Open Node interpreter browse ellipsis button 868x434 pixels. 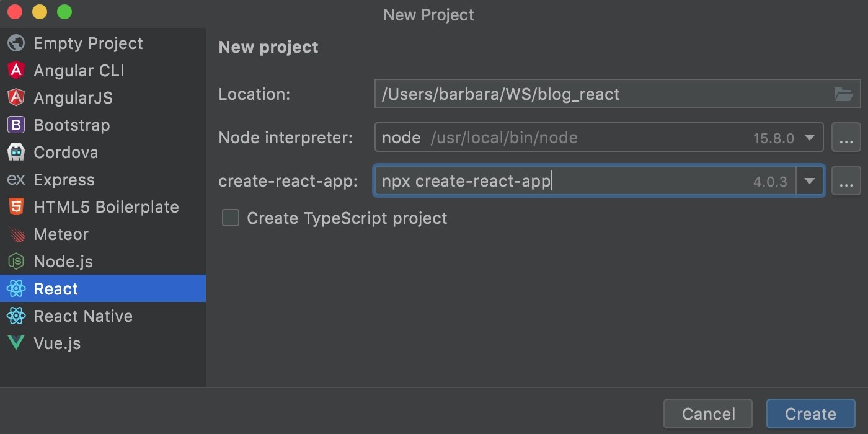(846, 138)
